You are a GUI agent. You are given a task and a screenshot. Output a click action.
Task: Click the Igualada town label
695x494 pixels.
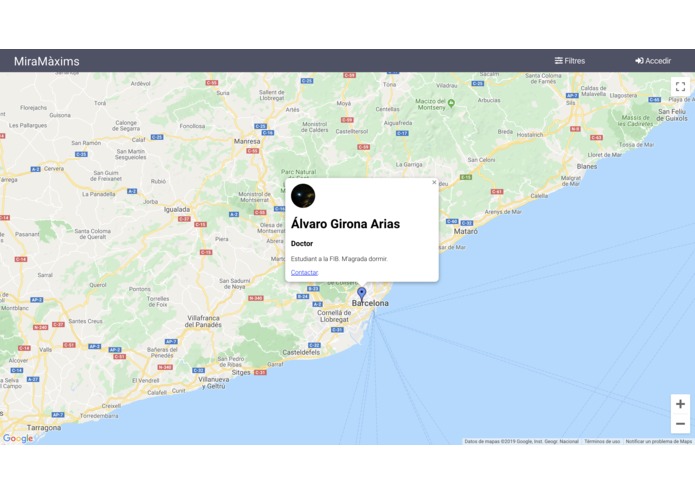pyautogui.click(x=177, y=209)
